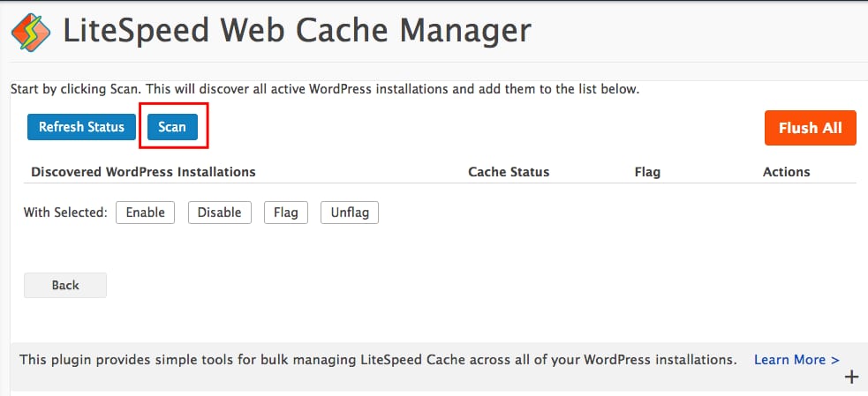Click the With Selected label
868x396 pixels.
pos(65,213)
